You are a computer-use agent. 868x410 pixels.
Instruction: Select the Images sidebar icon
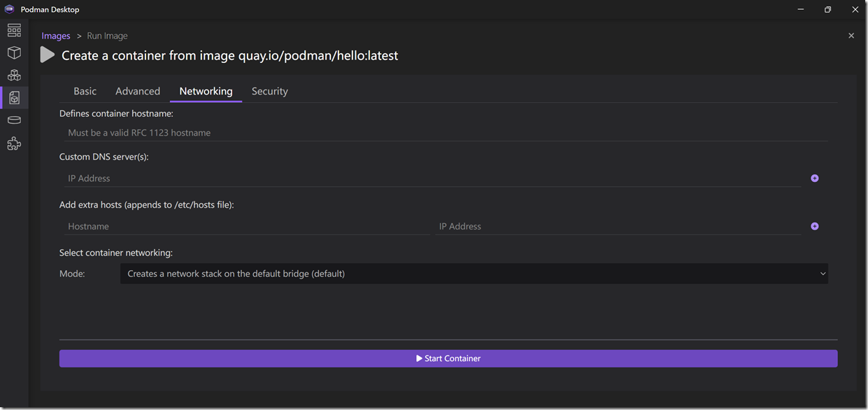[14, 98]
